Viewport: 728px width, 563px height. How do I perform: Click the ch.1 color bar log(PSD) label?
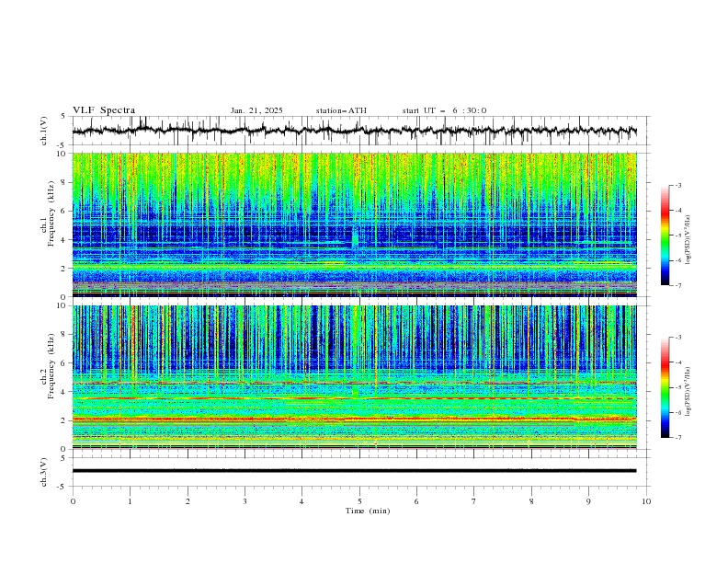point(688,240)
